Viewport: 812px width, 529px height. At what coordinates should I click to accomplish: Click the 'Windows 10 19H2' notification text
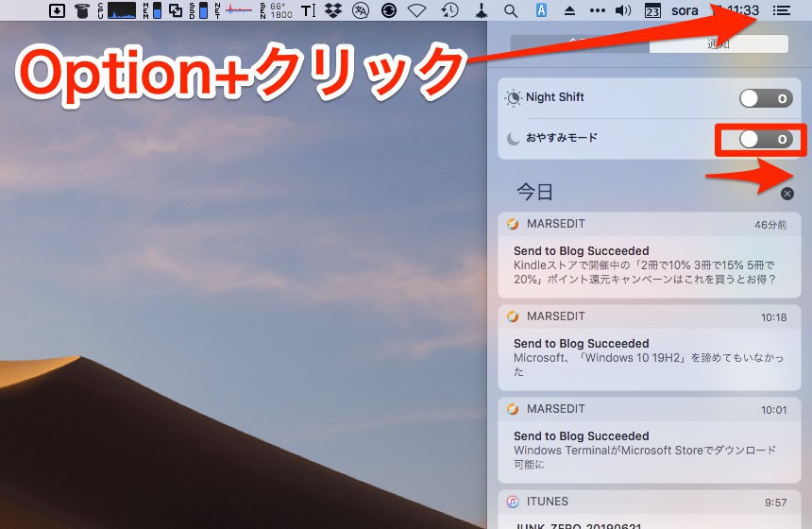click(x=649, y=365)
